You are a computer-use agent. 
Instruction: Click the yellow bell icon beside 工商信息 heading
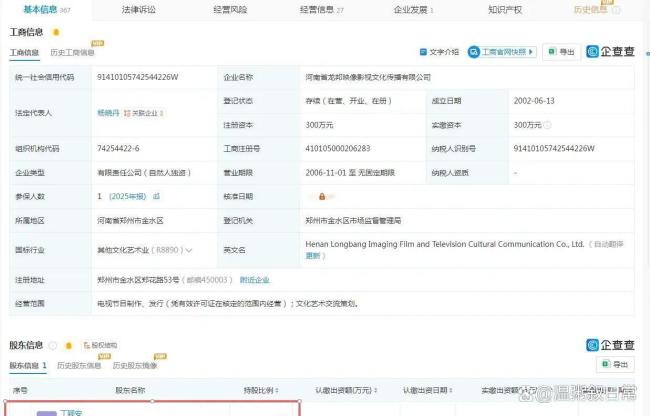click(56, 32)
